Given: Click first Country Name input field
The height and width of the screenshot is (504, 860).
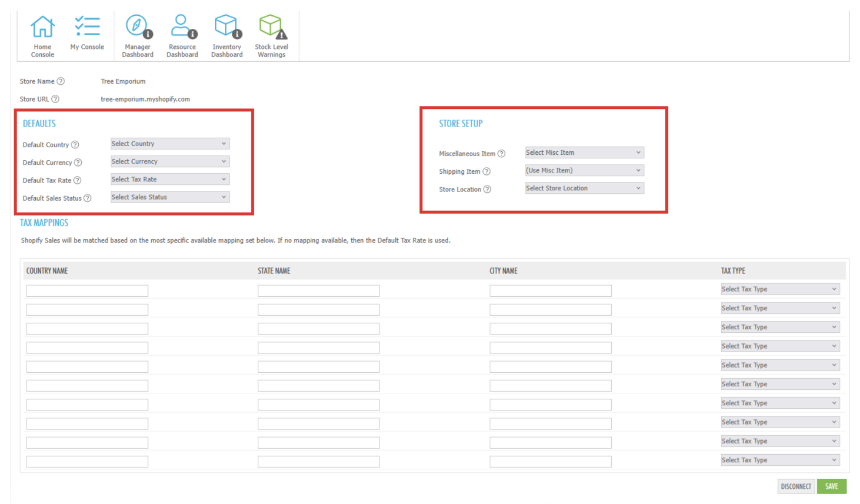Looking at the screenshot, I should (87, 291).
